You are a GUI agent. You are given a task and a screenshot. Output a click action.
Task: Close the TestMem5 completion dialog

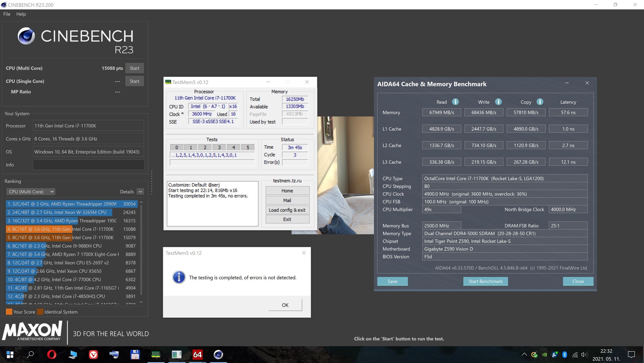(304, 253)
